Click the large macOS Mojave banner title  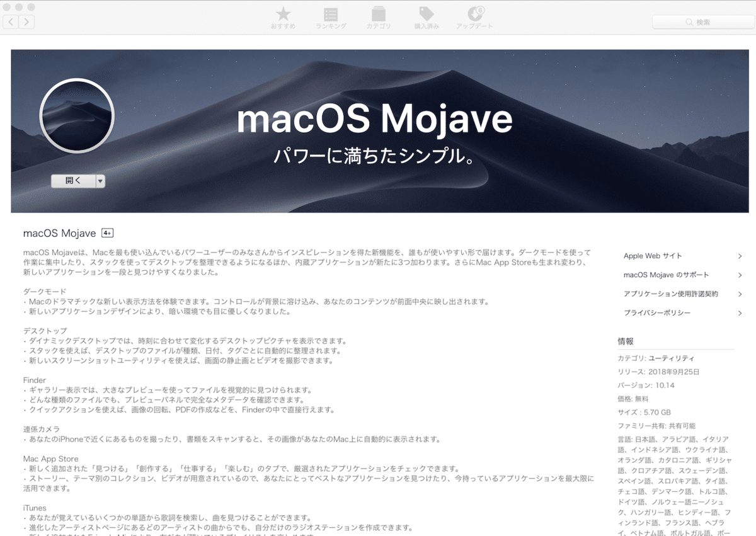coord(374,118)
